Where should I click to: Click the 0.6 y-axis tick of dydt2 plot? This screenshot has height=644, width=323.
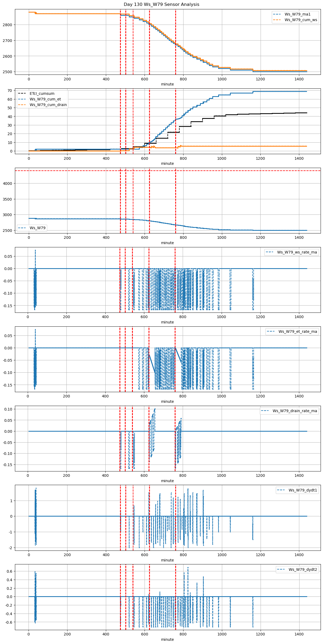point(9,571)
